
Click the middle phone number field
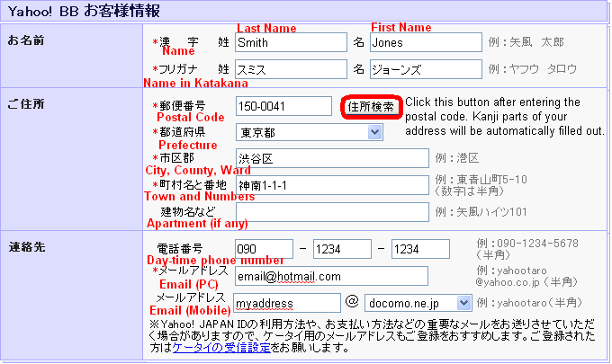[x=342, y=249]
